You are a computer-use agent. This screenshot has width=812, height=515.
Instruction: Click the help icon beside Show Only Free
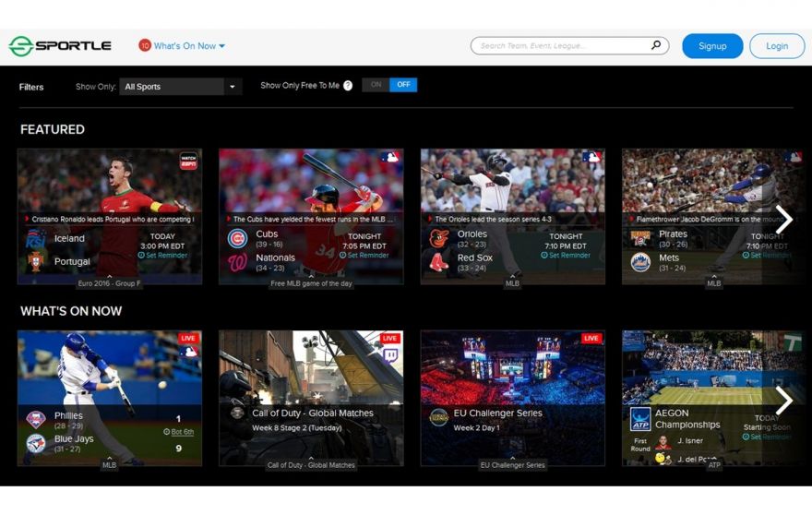(348, 86)
